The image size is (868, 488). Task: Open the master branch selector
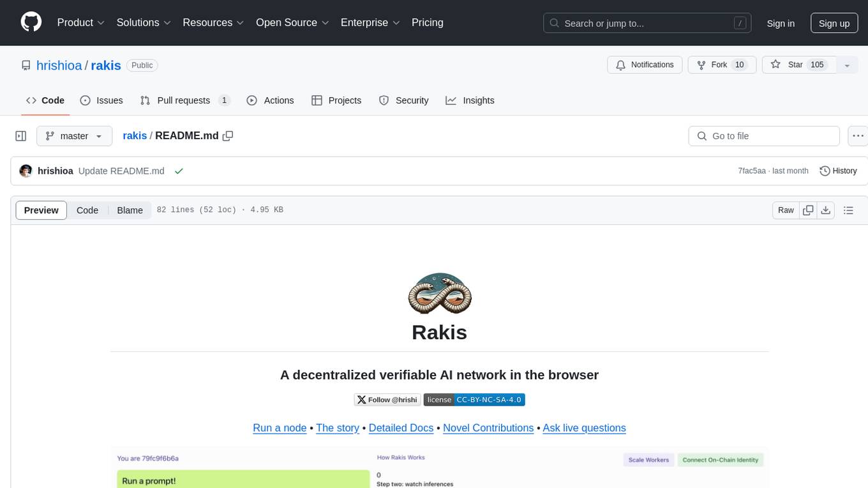(x=74, y=136)
